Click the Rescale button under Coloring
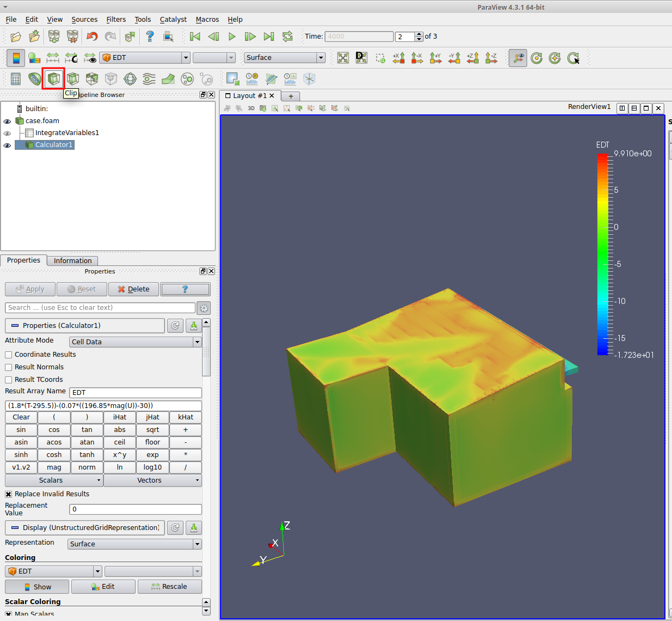Image resolution: width=672 pixels, height=621 pixels. 169,587
